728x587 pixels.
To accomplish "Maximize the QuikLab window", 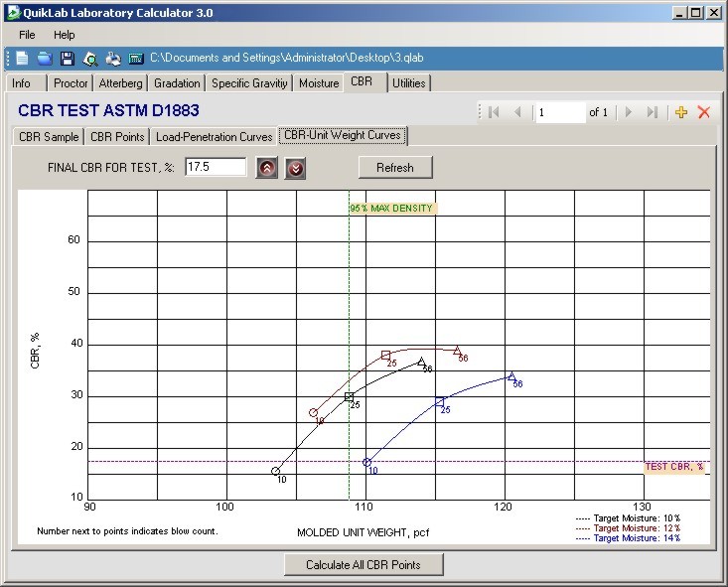I will [x=696, y=13].
